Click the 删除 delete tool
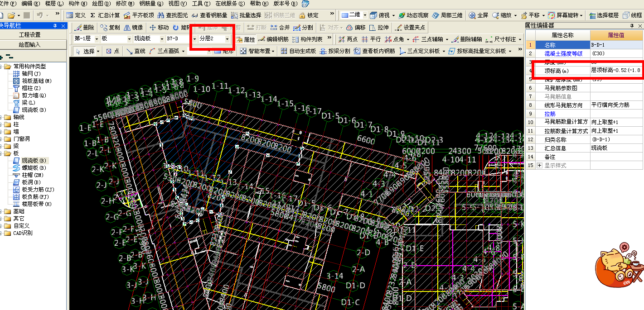This screenshot has width=644, height=310. click(x=85, y=28)
